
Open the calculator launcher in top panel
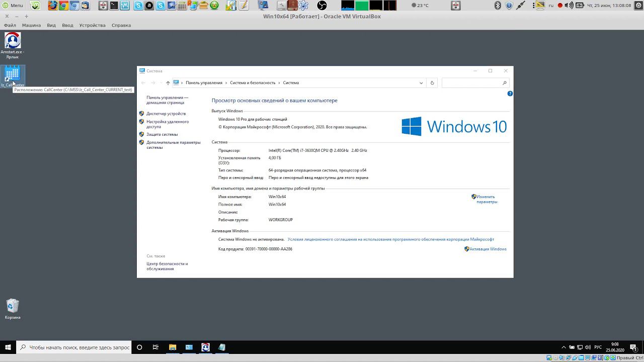(182, 6)
